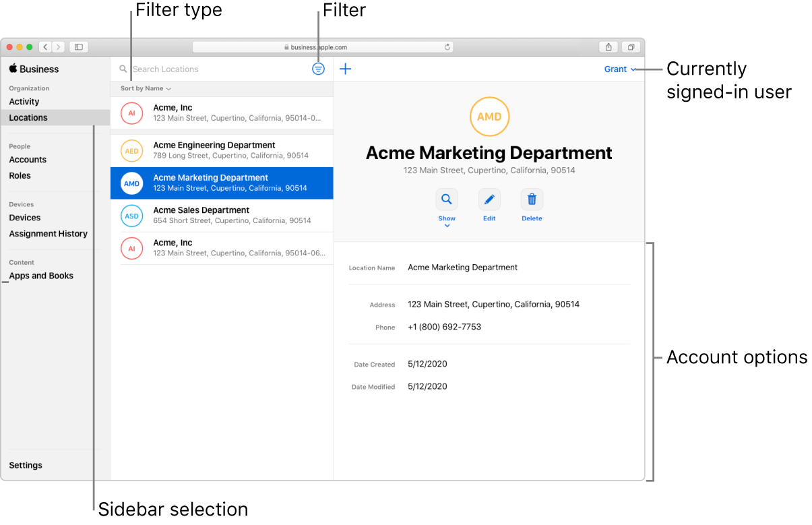Go to Settings in sidebar

26,465
